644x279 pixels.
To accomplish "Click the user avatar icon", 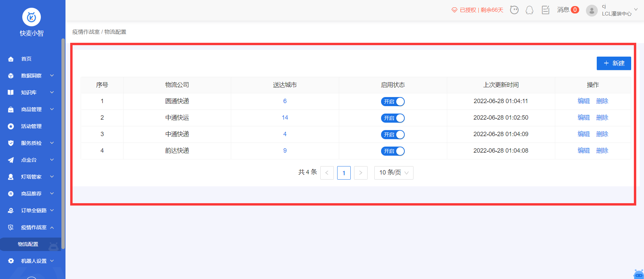I will pos(592,10).
